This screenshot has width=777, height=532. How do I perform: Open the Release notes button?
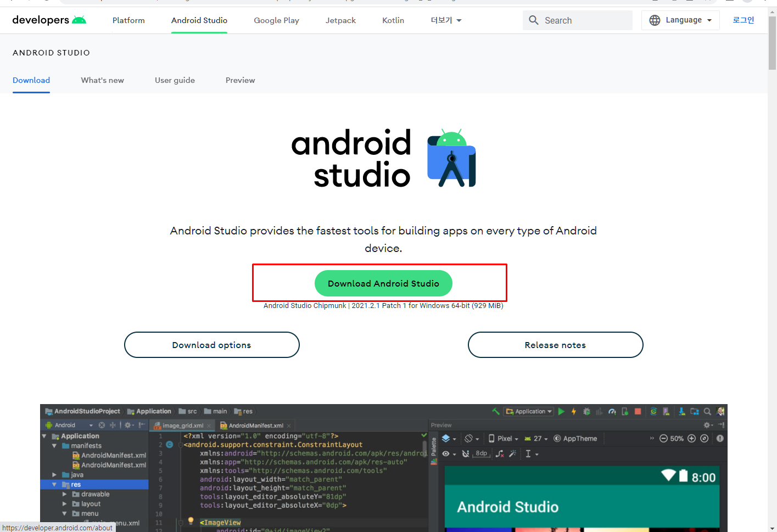pyautogui.click(x=555, y=345)
